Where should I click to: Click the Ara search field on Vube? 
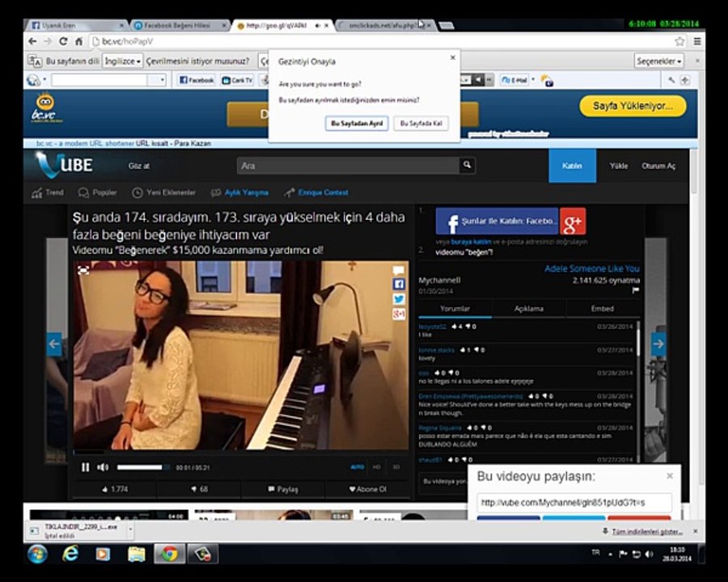coord(348,166)
